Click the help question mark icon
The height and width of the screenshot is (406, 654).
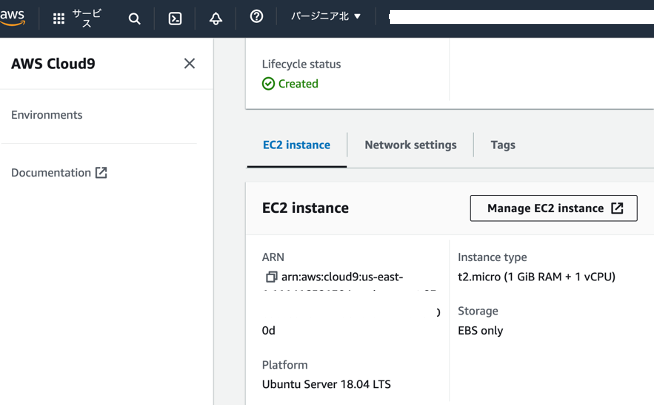[256, 18]
